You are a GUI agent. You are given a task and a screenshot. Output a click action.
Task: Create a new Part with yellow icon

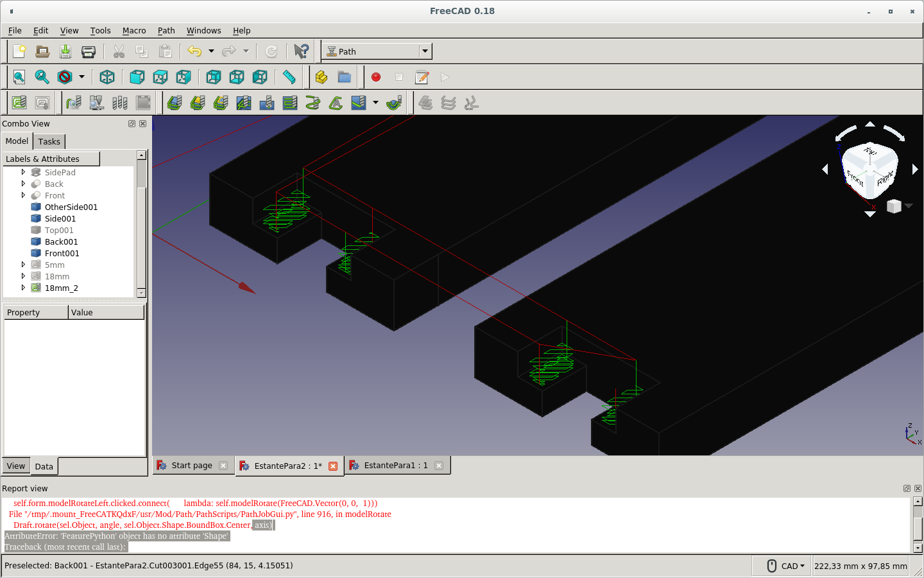[x=321, y=77]
